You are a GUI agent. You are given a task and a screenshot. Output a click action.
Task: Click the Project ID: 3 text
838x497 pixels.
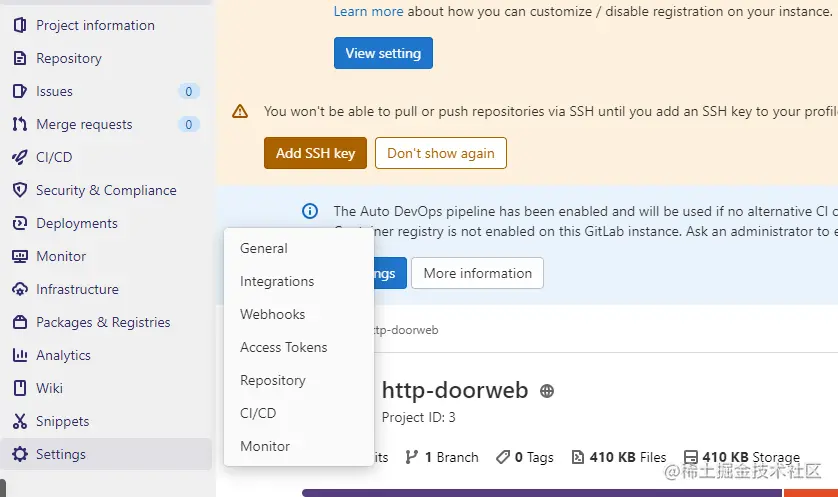(418, 417)
